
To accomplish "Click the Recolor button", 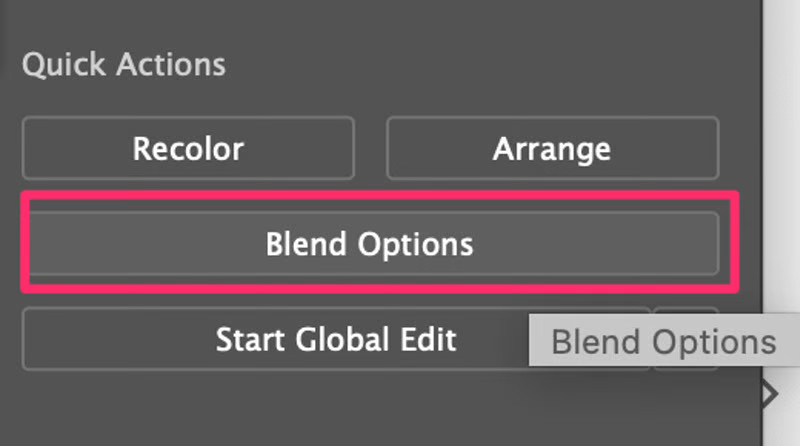I will click(188, 149).
